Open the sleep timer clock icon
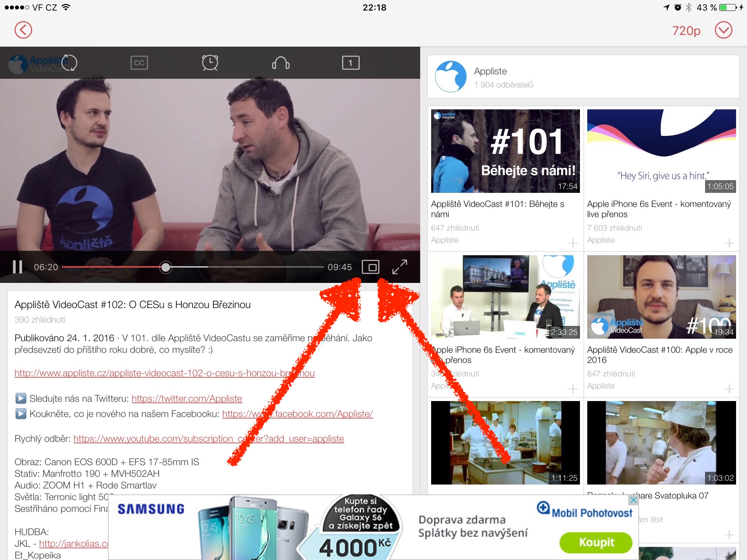Screen dimensions: 747x560 coord(210,63)
